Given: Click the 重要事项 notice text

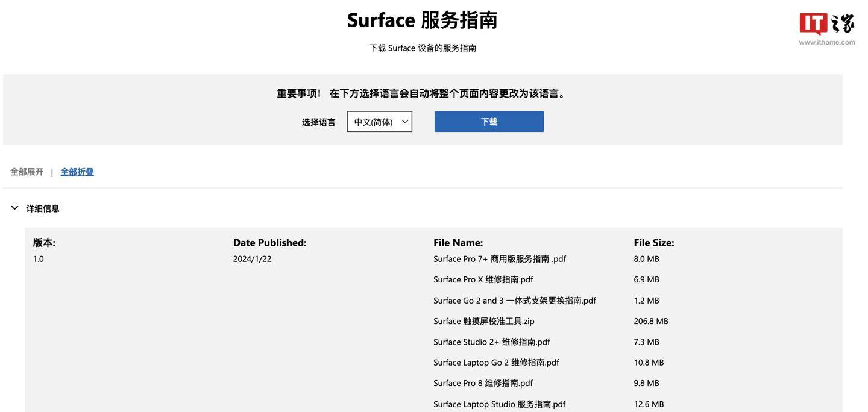Looking at the screenshot, I should (x=423, y=93).
